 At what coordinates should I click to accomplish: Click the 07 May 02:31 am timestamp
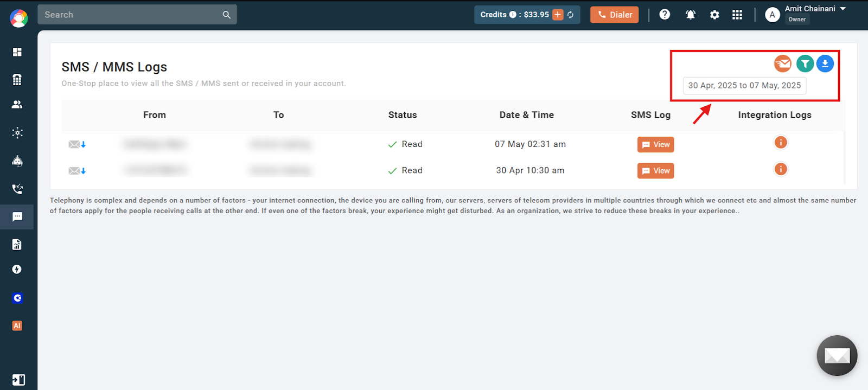530,144
